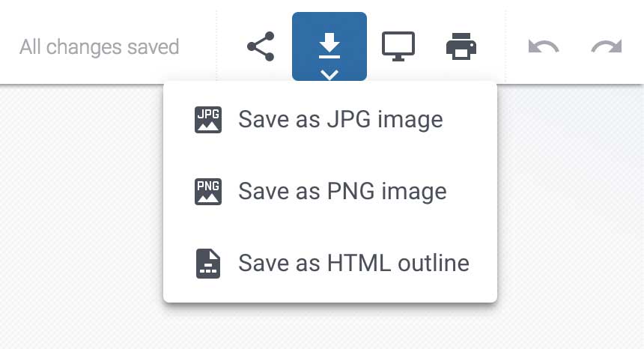The width and height of the screenshot is (644, 349).
Task: Choose "Save as PNG image" text
Action: 342,191
